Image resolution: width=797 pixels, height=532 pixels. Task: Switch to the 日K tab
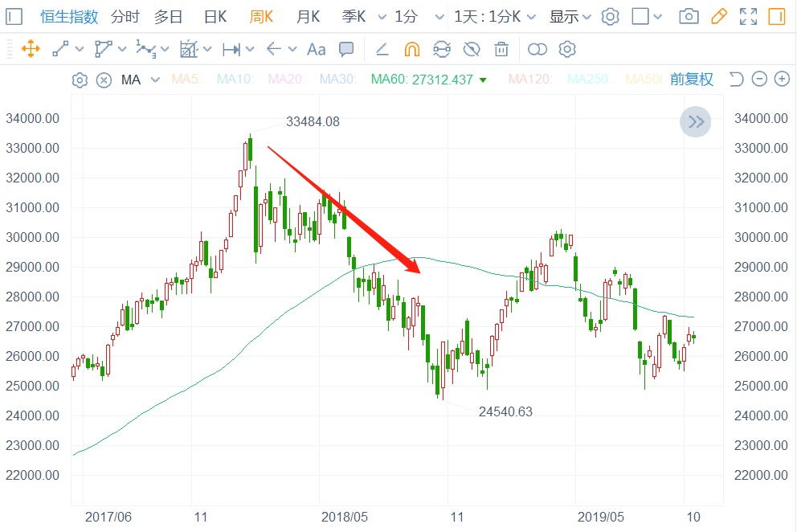pos(215,16)
